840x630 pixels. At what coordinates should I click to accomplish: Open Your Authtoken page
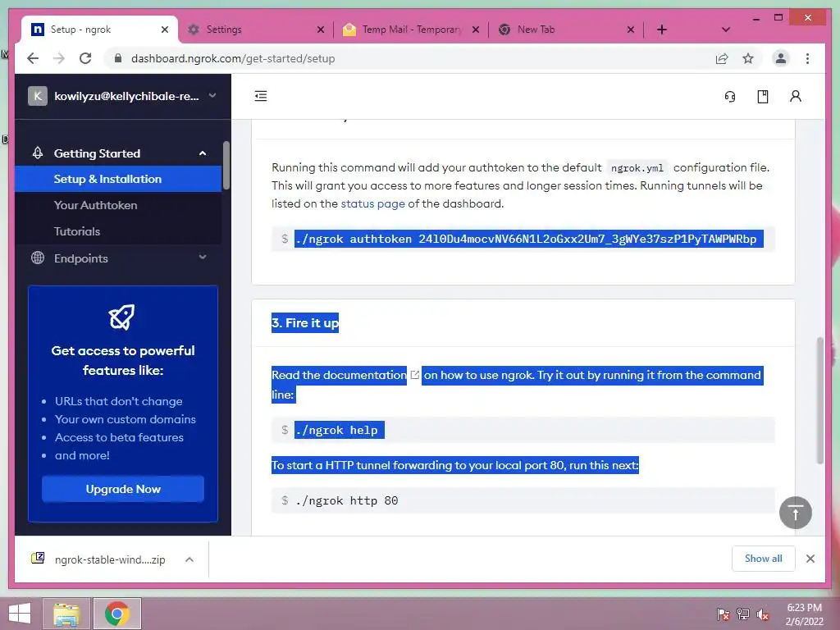tap(95, 205)
